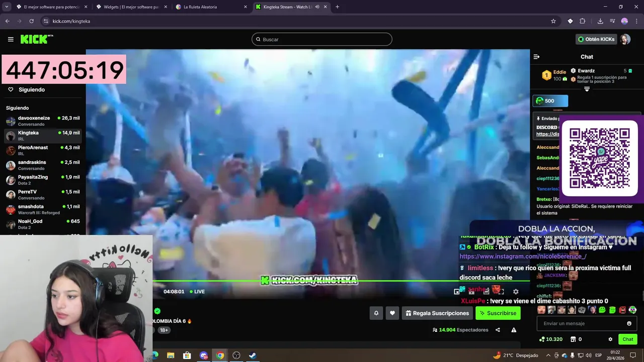This screenshot has height=362, width=644.
Task: Share the stream via share icon
Action: 498,330
